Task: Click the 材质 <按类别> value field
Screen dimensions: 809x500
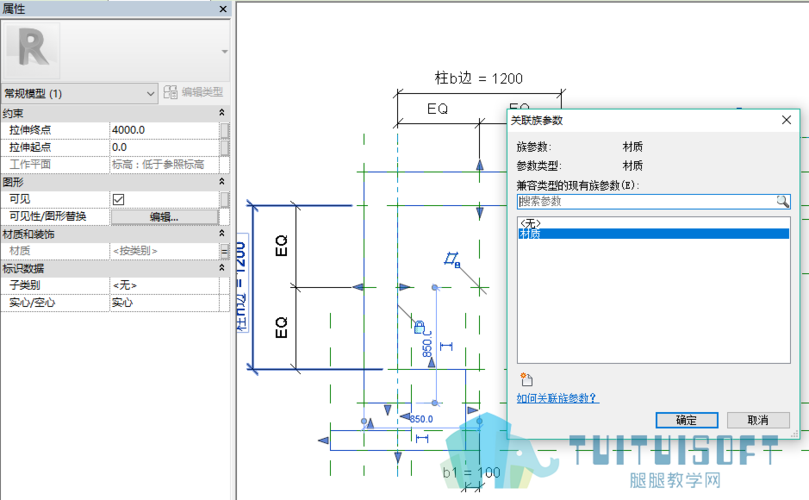Action: [x=165, y=251]
